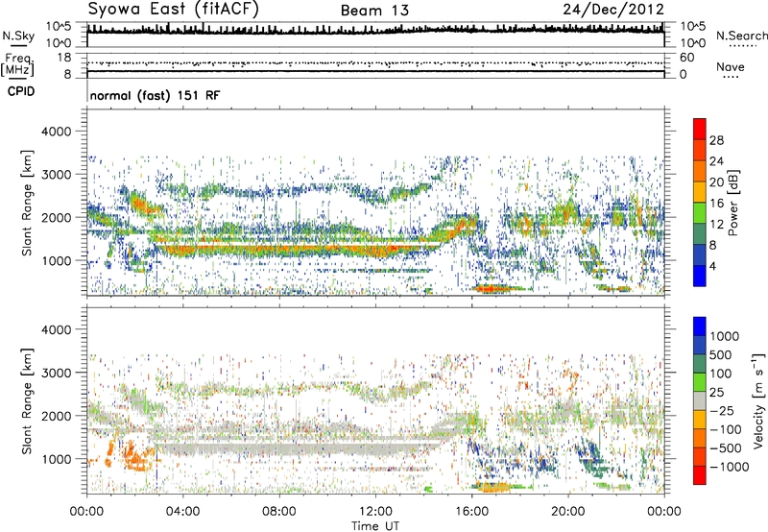Click the 'Syowa East (fitACF)' title text
768x532 pixels.
pos(174,10)
